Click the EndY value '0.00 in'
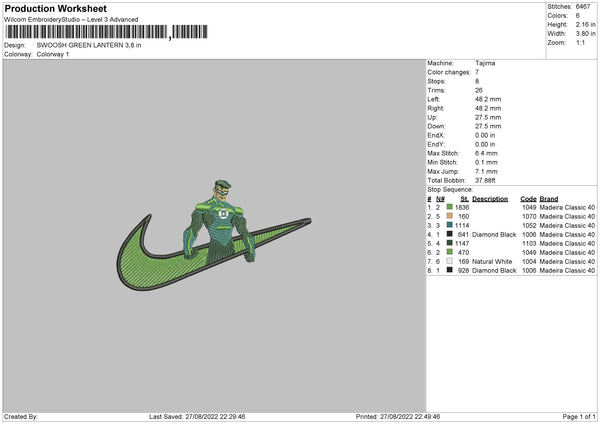600x424 pixels. (x=485, y=144)
